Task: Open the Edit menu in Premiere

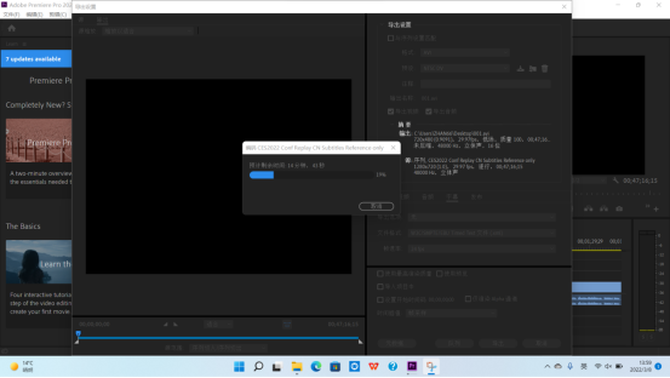Action: 34,14
